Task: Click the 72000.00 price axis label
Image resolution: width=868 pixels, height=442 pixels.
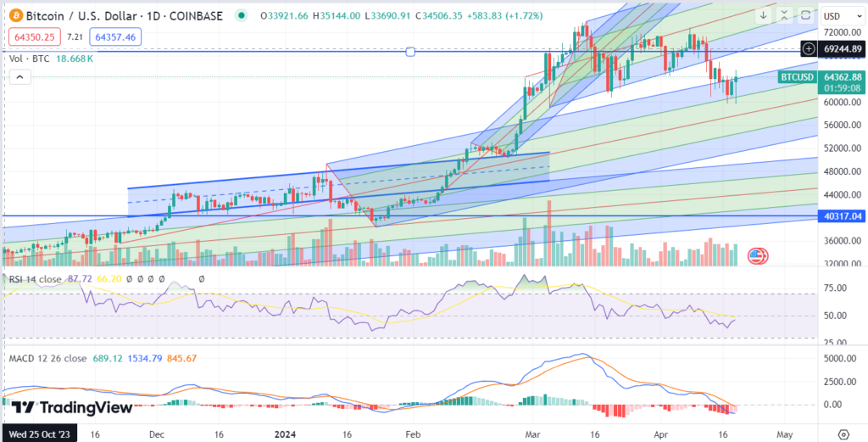Action: (842, 33)
